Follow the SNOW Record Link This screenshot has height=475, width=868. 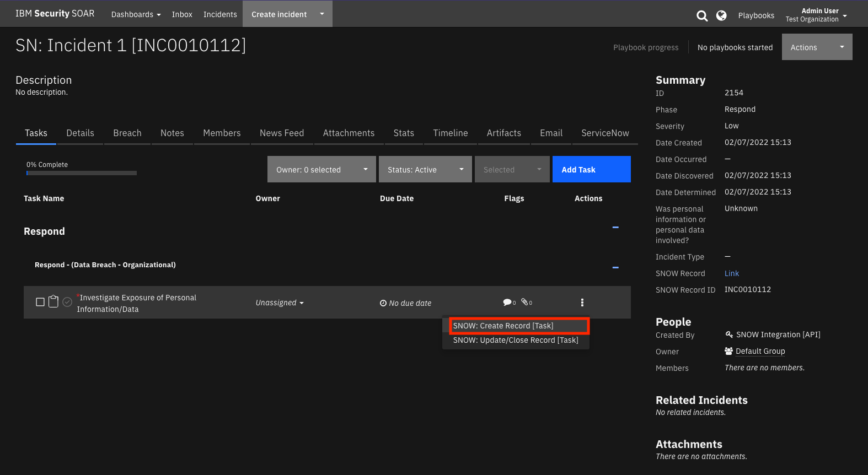pyautogui.click(x=732, y=273)
